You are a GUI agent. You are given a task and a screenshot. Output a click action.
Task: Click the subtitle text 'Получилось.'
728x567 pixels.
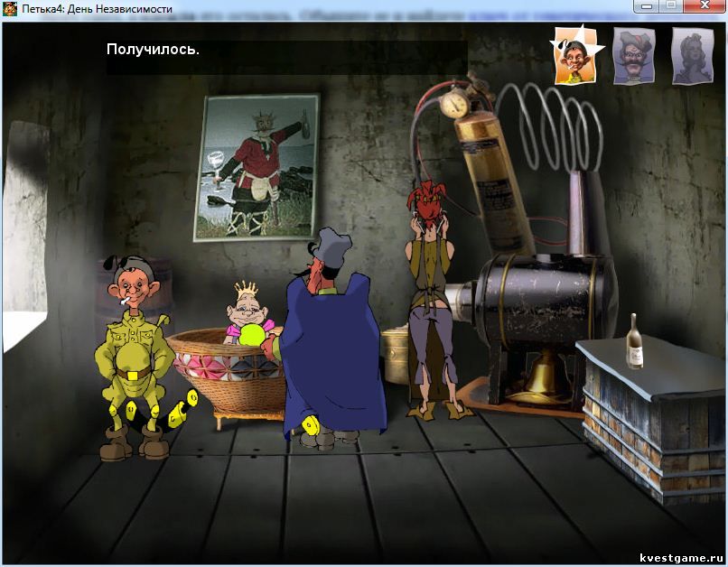[153, 49]
